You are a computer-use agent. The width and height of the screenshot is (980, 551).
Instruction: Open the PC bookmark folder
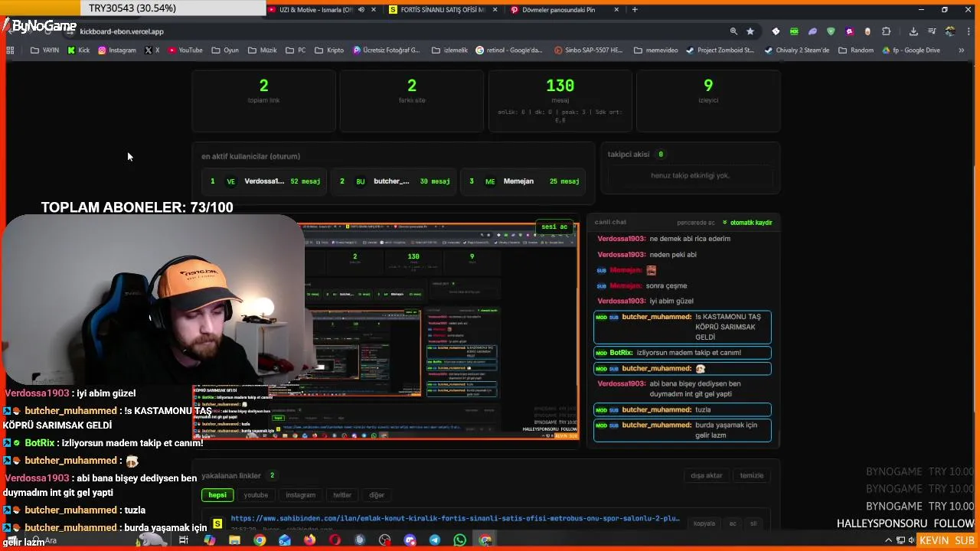tap(296, 51)
